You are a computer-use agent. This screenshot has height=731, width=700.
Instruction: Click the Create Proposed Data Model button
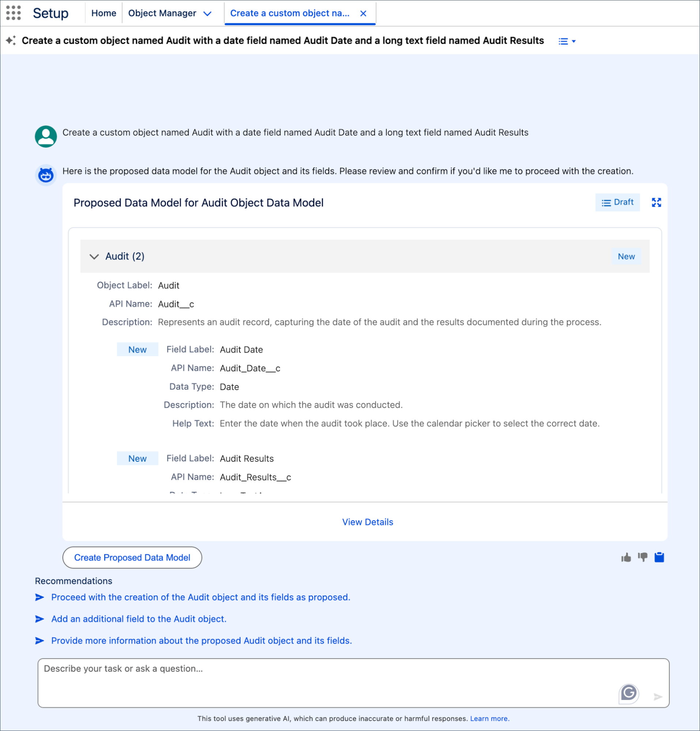tap(132, 557)
